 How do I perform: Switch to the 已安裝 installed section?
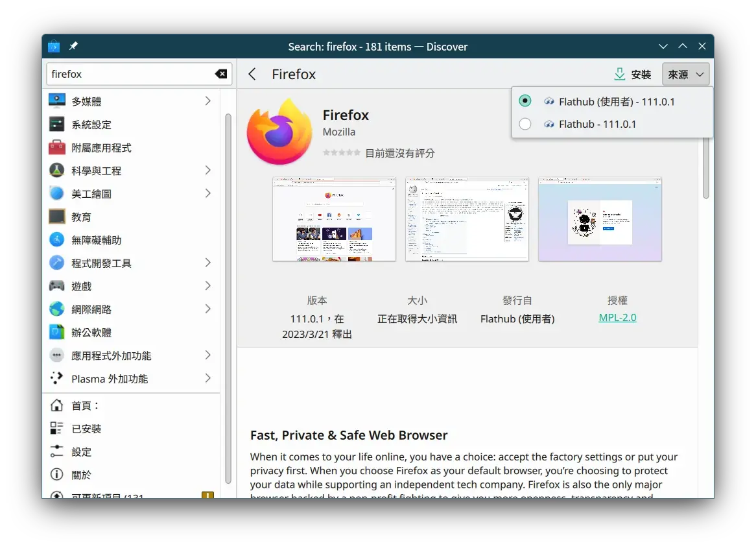[x=84, y=428]
